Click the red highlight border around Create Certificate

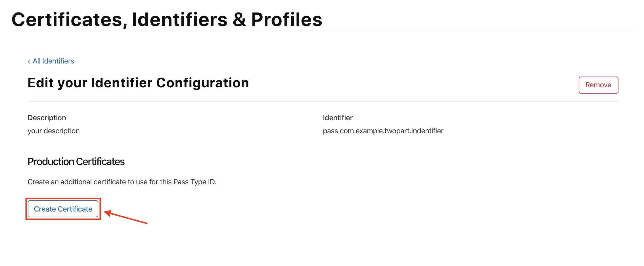tap(63, 199)
